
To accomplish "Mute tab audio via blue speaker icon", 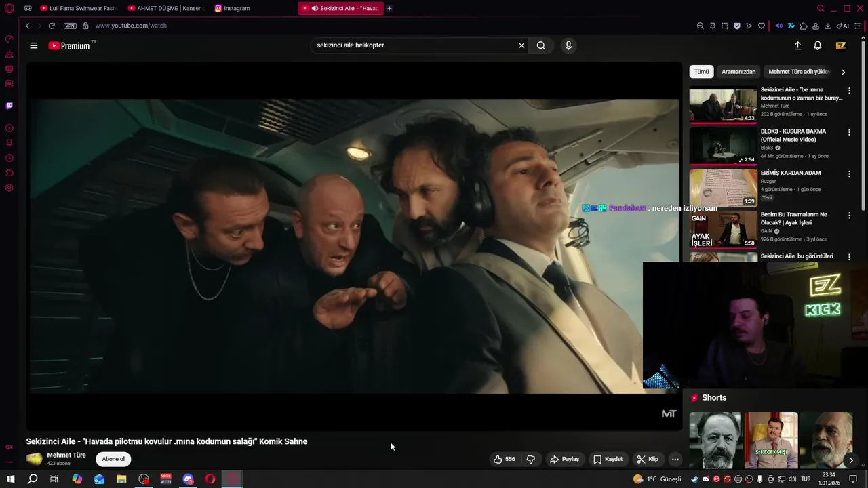I will 778,26.
